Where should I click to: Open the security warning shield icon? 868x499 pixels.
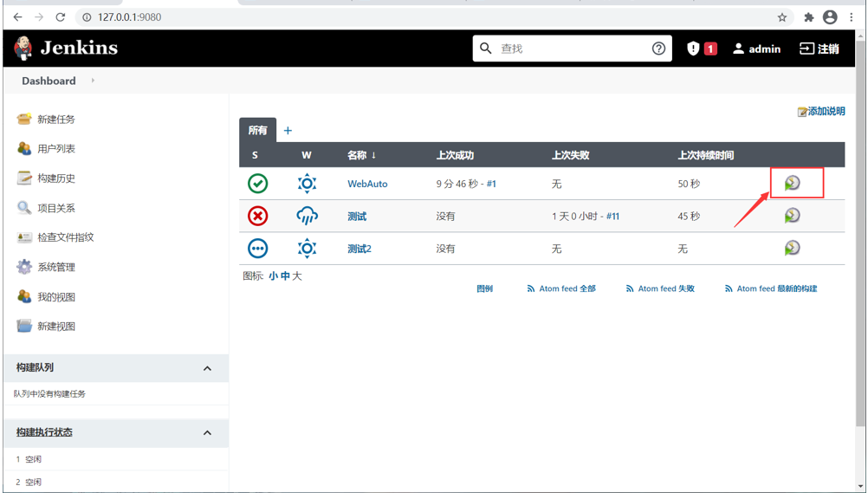(693, 49)
